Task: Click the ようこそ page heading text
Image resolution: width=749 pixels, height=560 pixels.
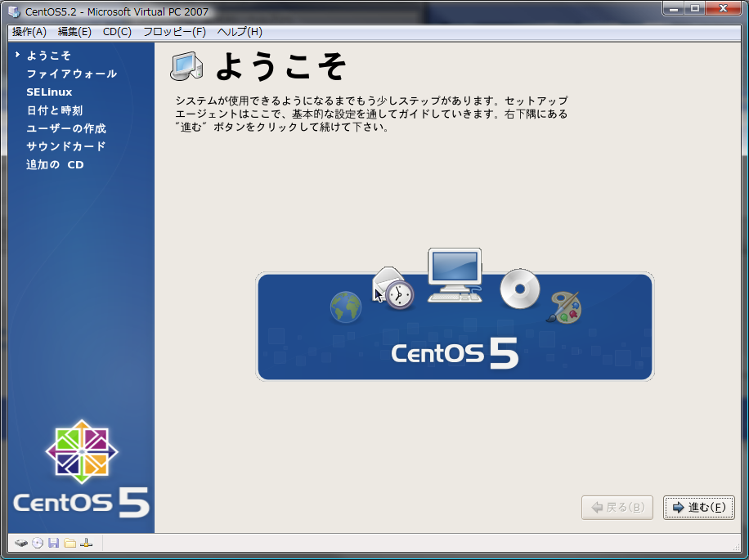Action: tap(281, 66)
